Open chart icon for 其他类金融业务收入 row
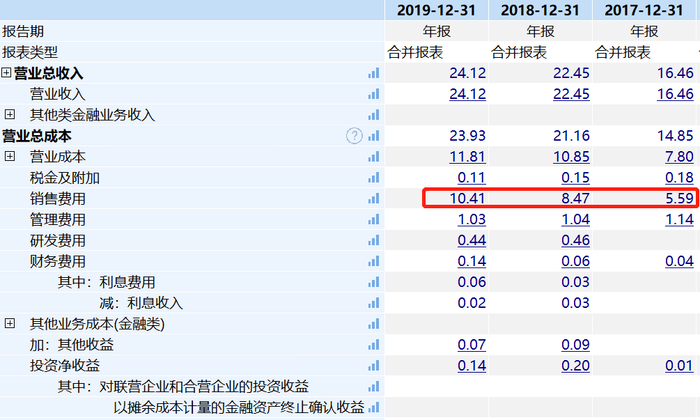This screenshot has height=420, width=700. tap(374, 115)
